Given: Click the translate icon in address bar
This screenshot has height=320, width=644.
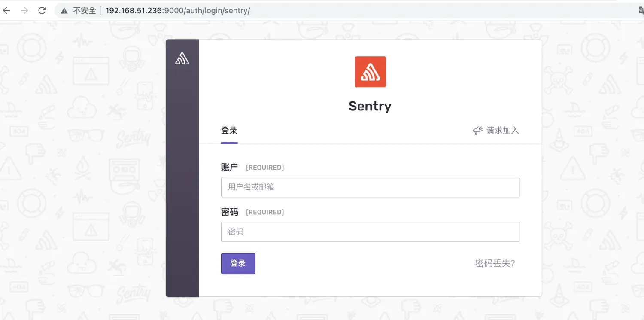Looking at the screenshot, I should click(x=641, y=11).
